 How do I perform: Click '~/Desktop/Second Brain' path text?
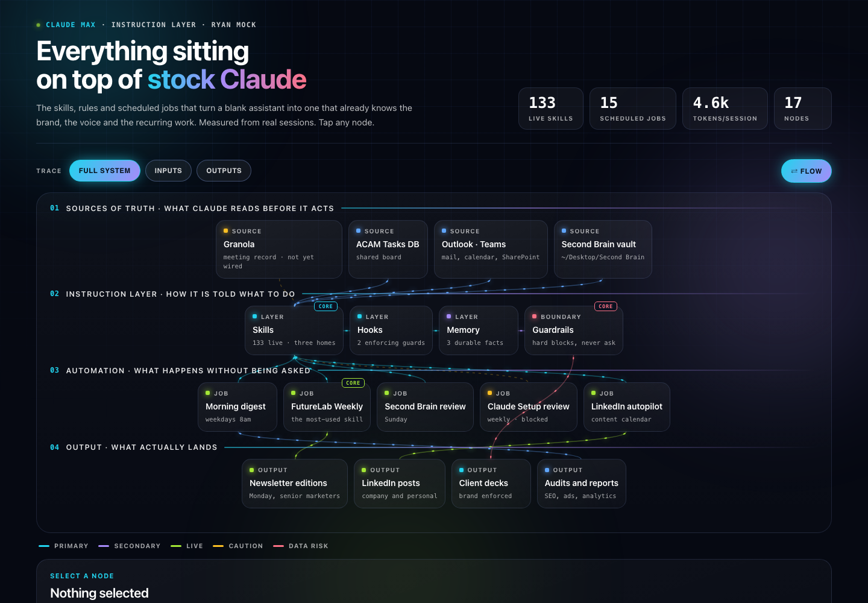(x=603, y=257)
